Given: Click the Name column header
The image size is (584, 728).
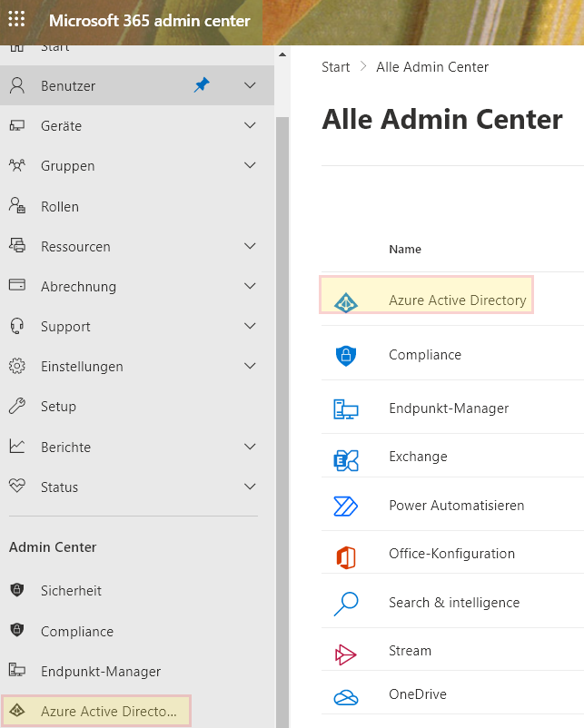Looking at the screenshot, I should (405, 250).
